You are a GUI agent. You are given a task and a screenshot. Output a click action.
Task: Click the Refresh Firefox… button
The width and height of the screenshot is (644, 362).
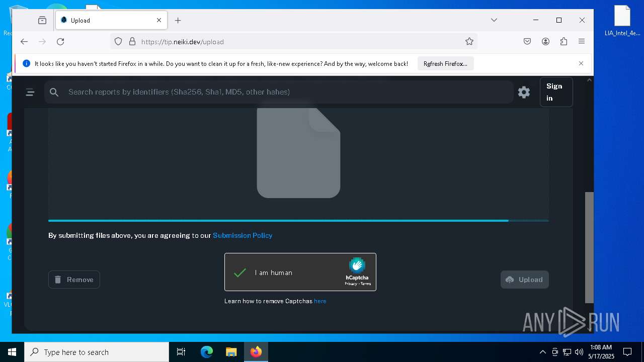(x=445, y=64)
